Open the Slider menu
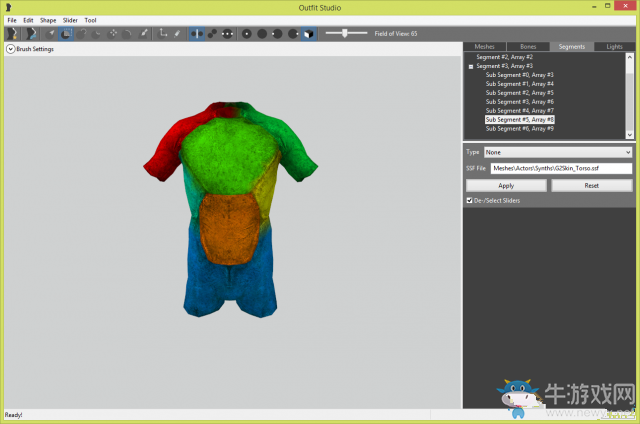 [x=70, y=20]
